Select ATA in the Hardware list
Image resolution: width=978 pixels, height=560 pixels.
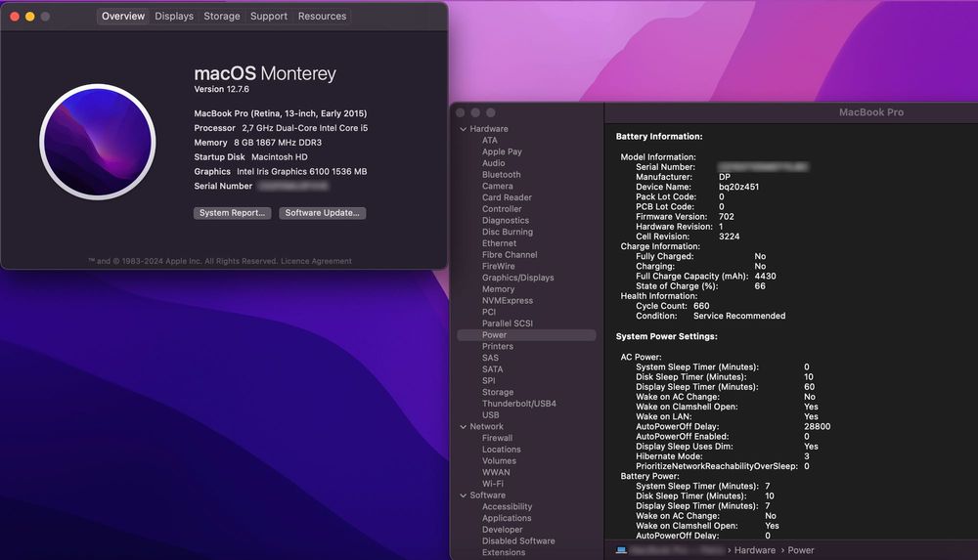490,141
